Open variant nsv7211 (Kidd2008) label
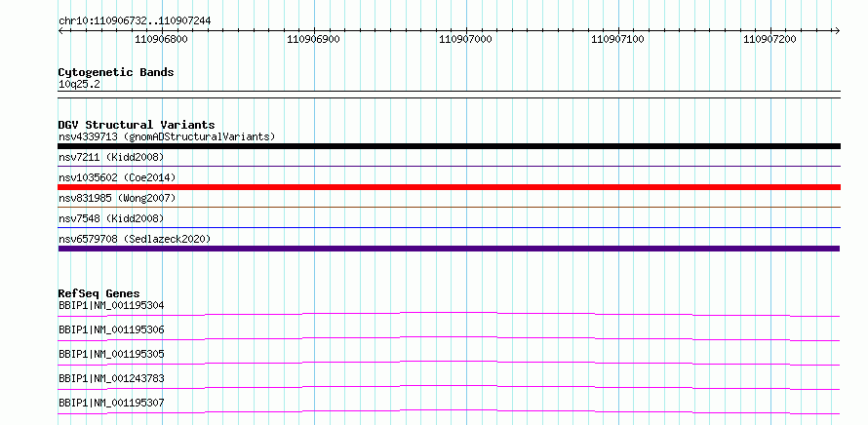This screenshot has width=868, height=425. (x=111, y=157)
